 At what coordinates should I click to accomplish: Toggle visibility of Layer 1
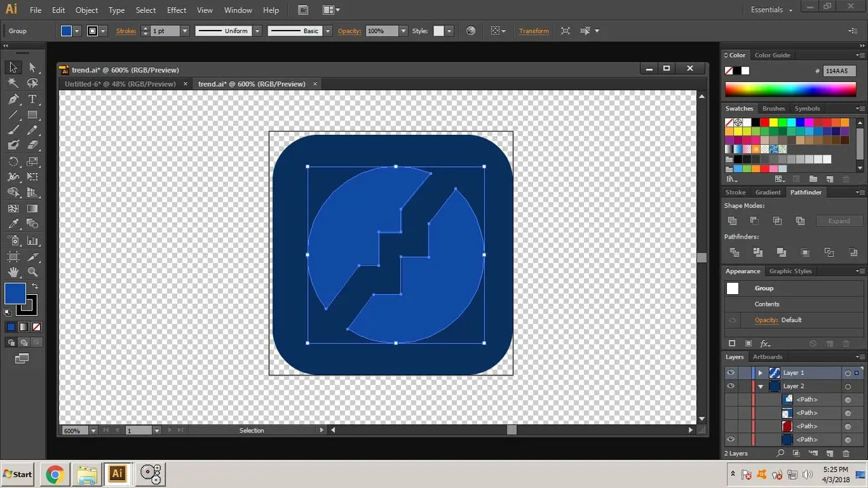pyautogui.click(x=730, y=373)
